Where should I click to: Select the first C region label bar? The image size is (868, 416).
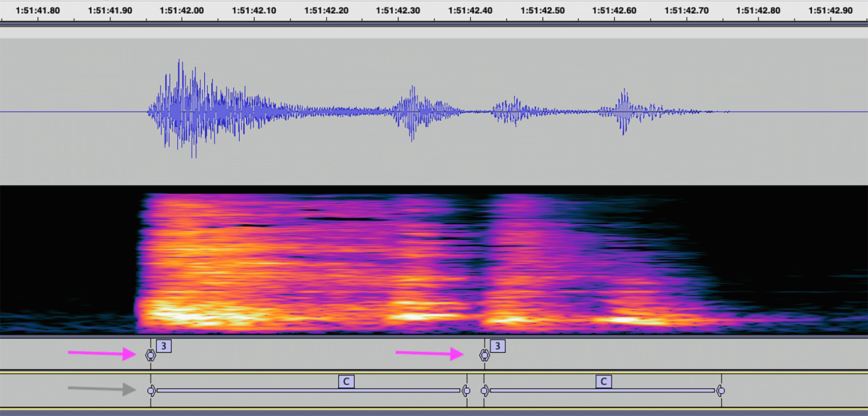coord(309,391)
